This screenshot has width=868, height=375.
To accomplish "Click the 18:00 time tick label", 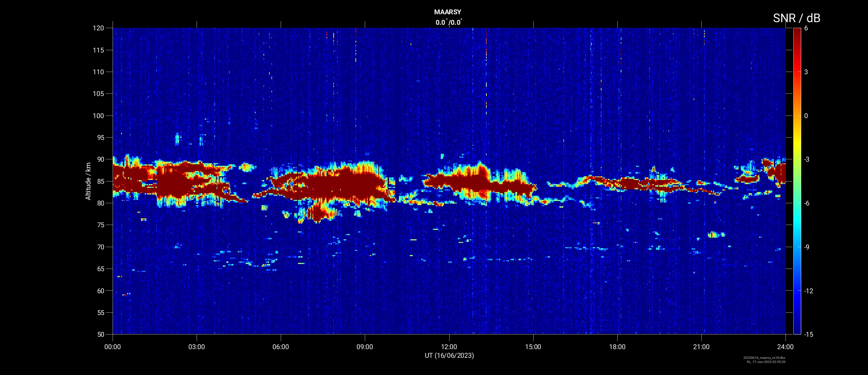I will (617, 347).
